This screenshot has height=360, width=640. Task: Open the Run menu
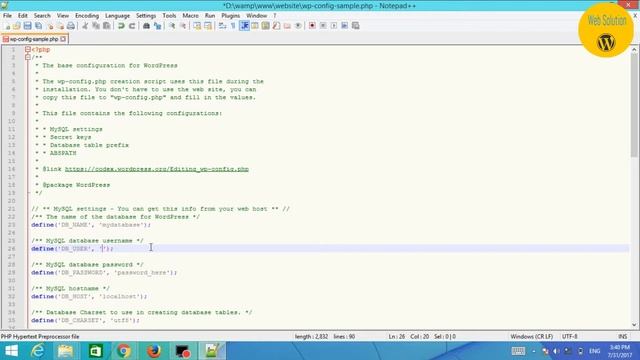click(210, 16)
